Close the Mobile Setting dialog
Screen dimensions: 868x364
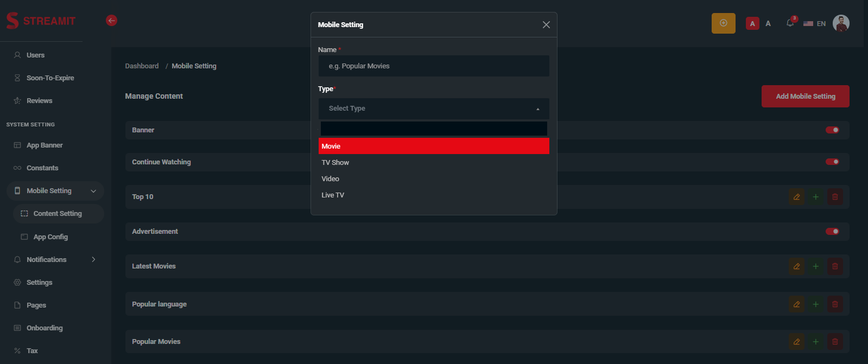coord(546,25)
